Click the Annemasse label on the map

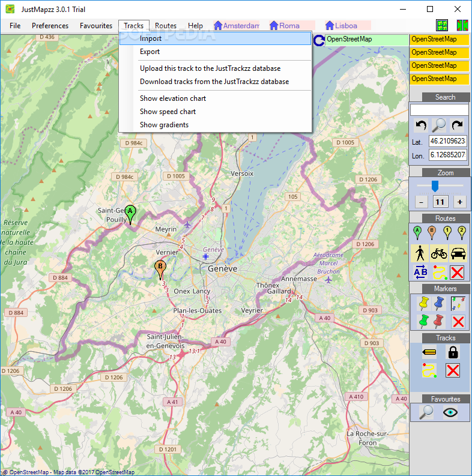click(x=299, y=279)
